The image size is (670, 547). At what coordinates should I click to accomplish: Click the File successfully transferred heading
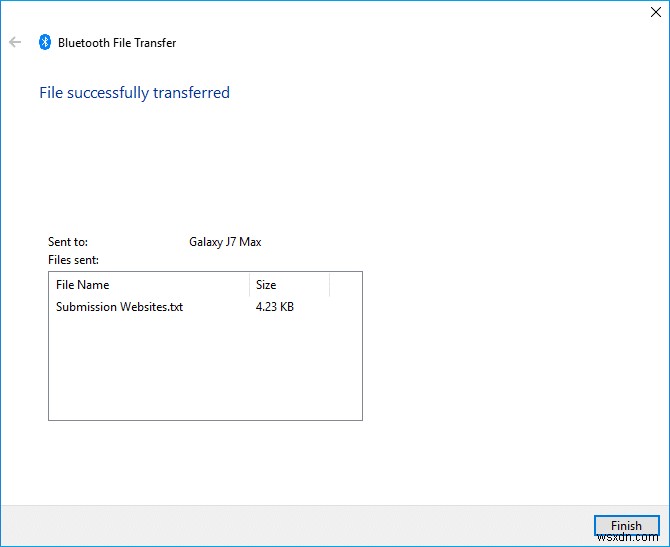click(x=135, y=93)
